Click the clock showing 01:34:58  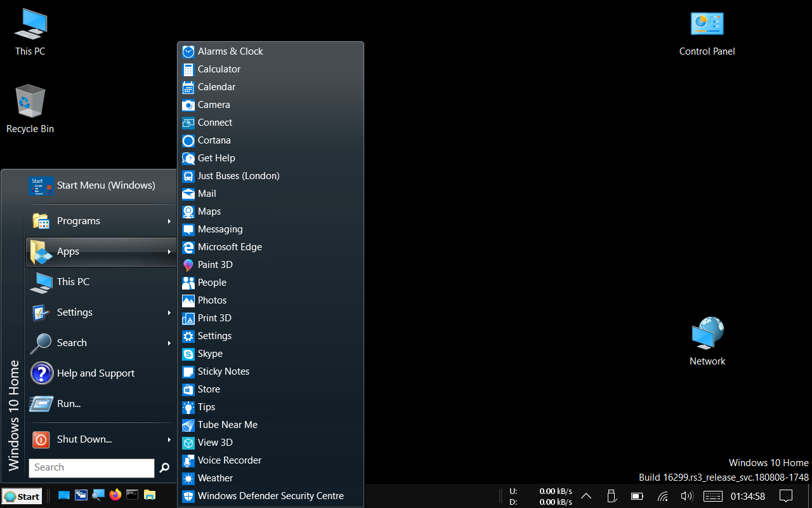click(x=748, y=496)
